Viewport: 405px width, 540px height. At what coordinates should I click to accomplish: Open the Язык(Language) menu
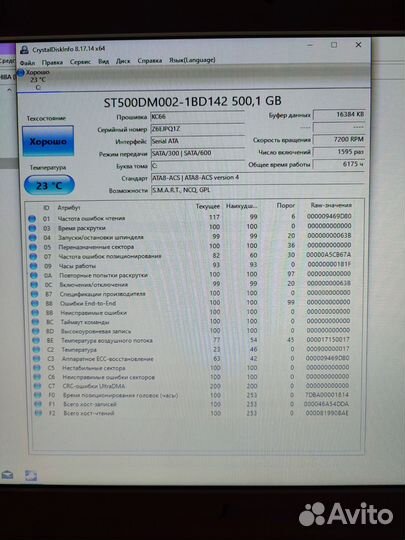pyautogui.click(x=192, y=60)
